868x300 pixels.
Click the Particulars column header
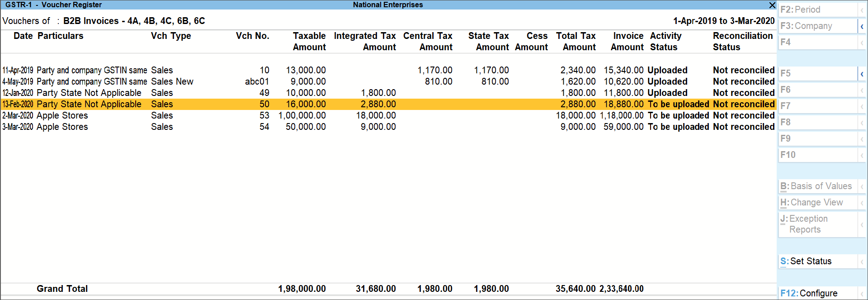point(61,36)
